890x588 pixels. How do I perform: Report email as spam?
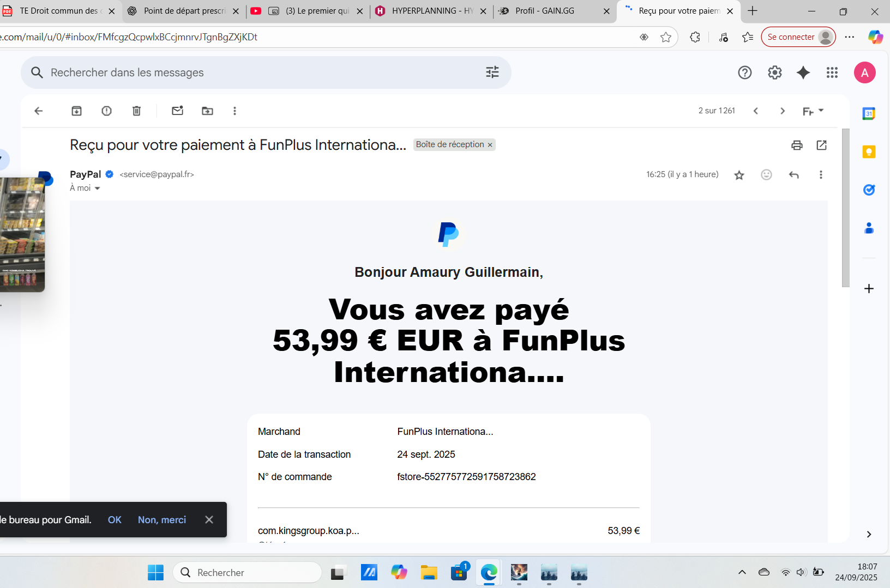click(107, 111)
